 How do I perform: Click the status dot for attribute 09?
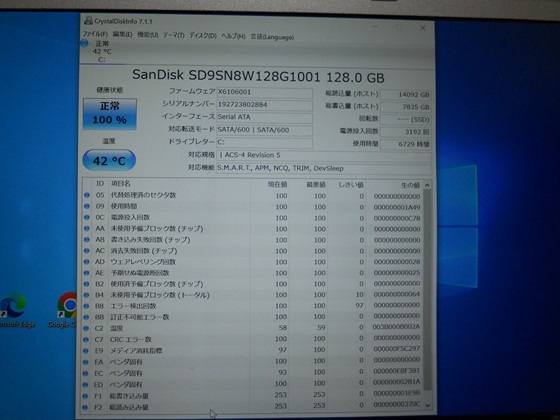point(87,206)
